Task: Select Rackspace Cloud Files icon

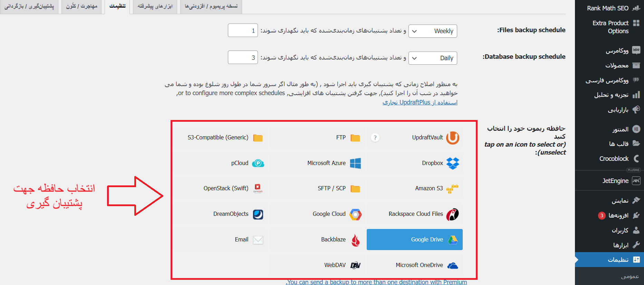Action: click(x=452, y=214)
